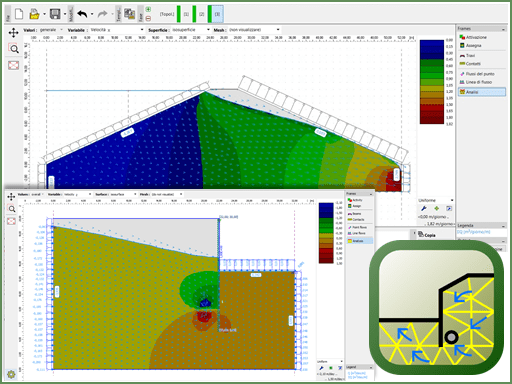This screenshot has width=512, height=384.
Task: Undo the last action with the black arrow
Action: point(82,14)
